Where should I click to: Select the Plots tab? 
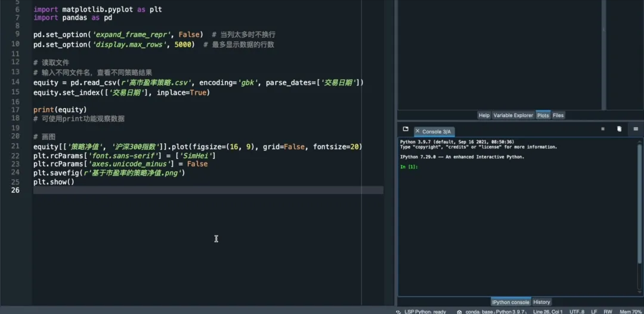pos(543,115)
